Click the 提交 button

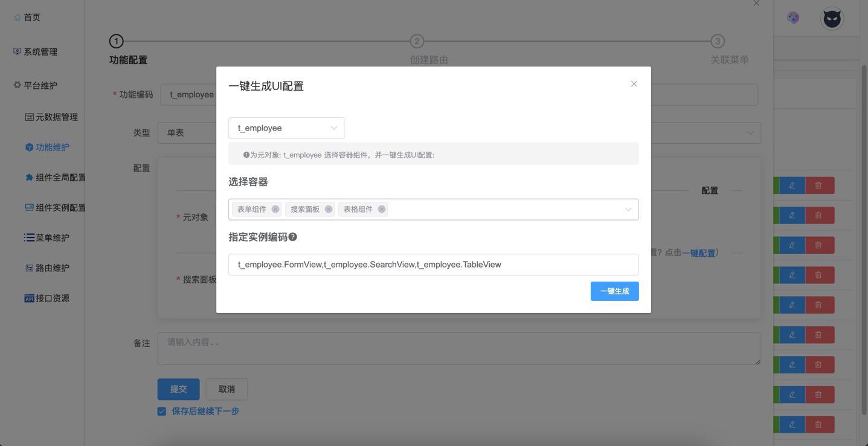pos(178,389)
